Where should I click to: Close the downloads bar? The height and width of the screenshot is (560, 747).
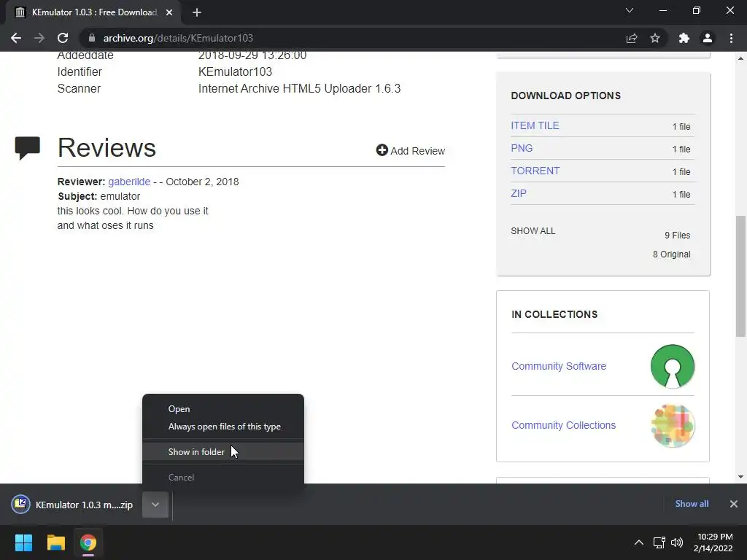pos(734,503)
